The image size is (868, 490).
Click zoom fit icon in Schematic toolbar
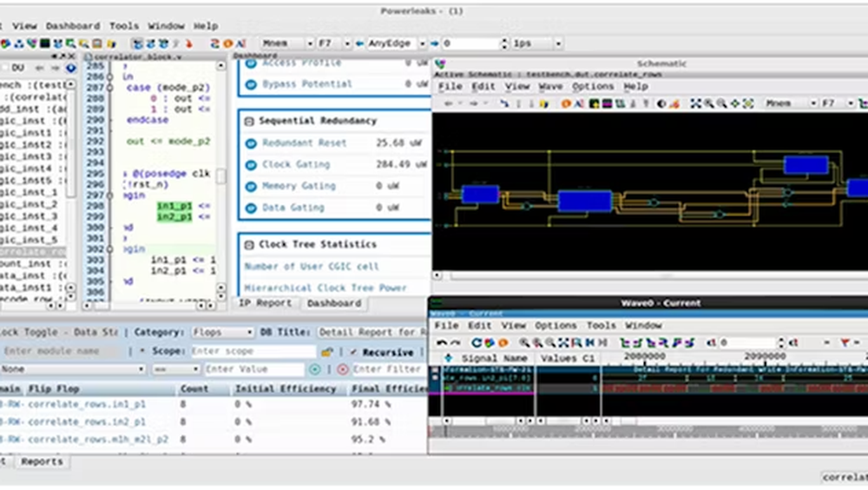695,103
